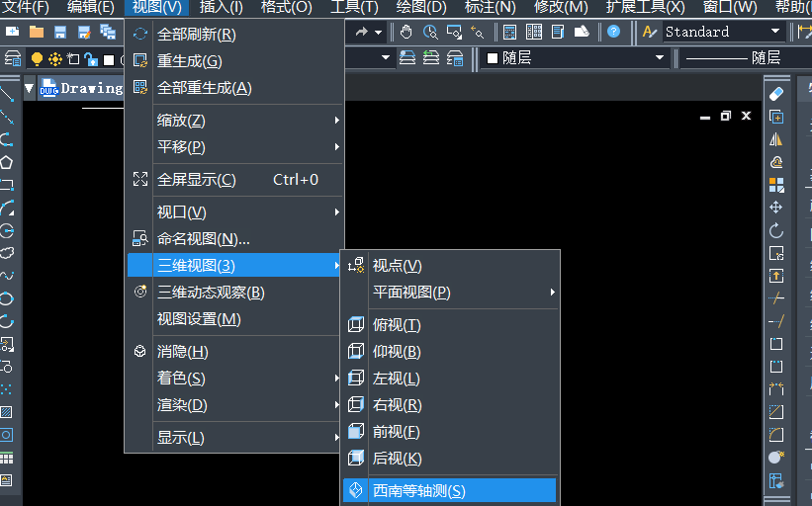
Task: Open the 文件(F) menu
Action: pos(26,7)
